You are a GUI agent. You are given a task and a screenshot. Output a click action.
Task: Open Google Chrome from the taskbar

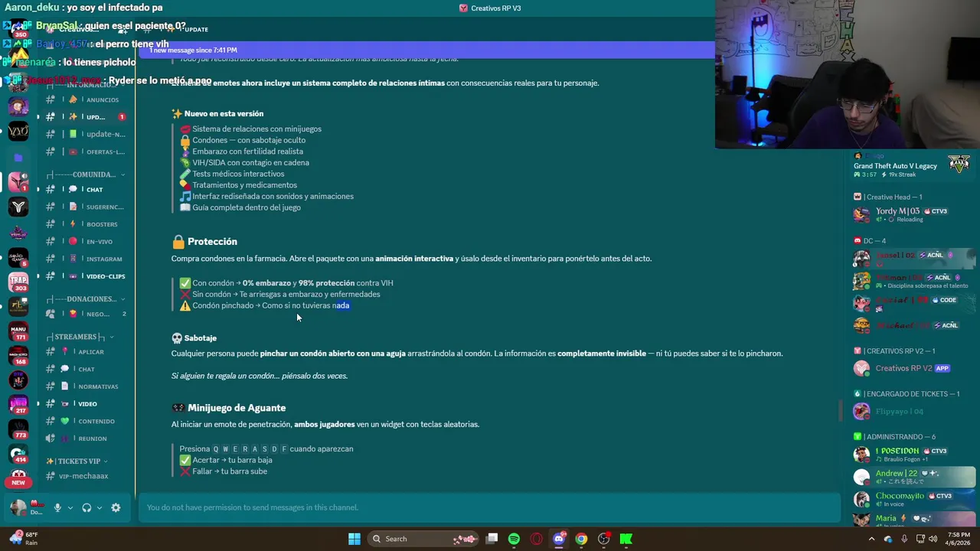pos(581,539)
